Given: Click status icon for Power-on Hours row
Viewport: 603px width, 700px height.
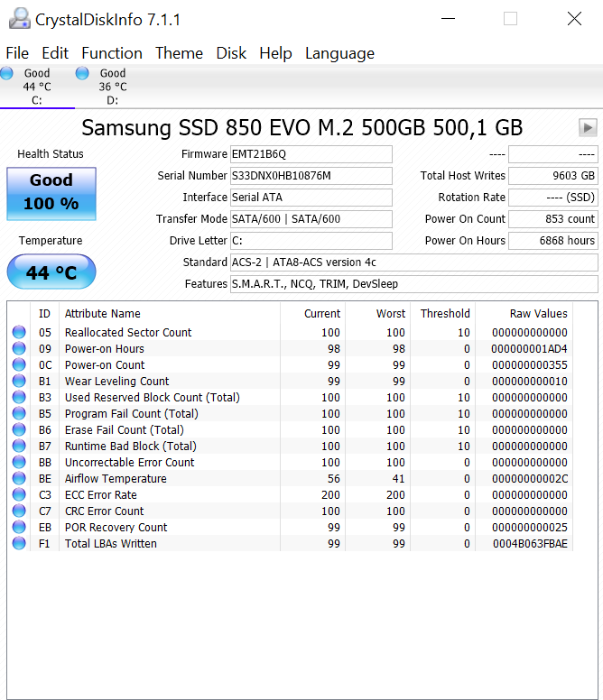Looking at the screenshot, I should 19,348.
